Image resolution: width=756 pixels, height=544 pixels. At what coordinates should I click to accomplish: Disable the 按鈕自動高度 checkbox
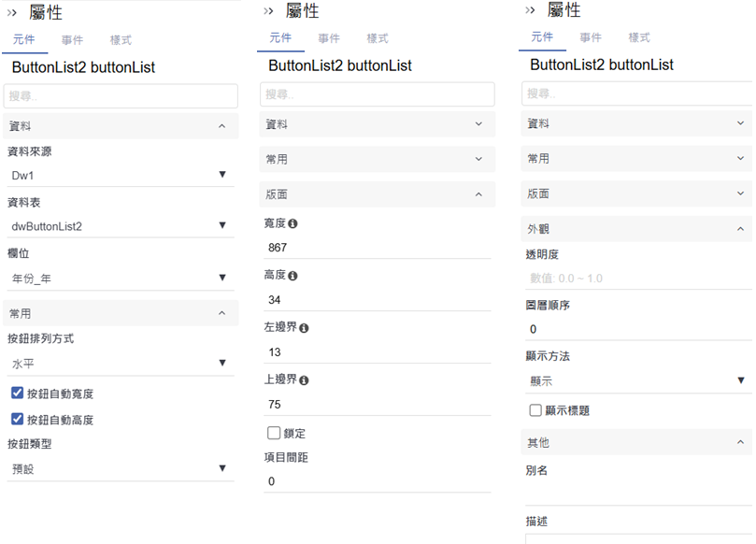(17, 420)
